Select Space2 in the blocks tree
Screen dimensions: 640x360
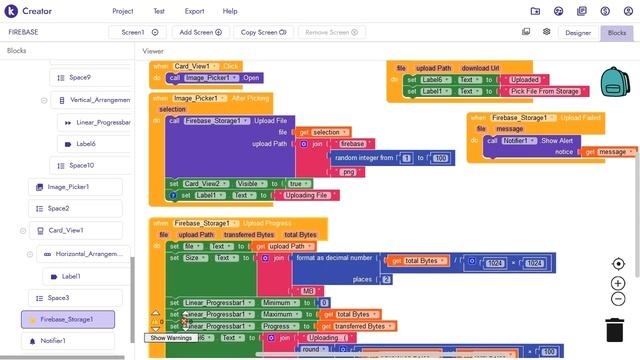(x=75, y=209)
